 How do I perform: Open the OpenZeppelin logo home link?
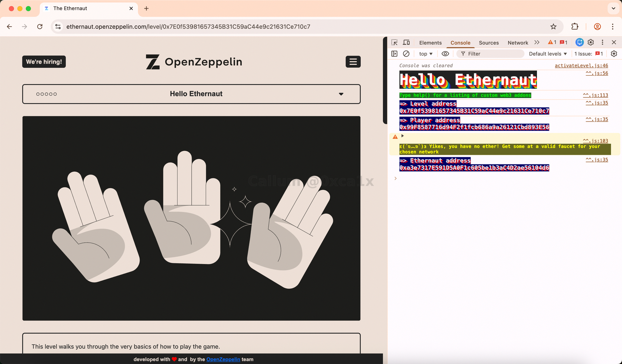(194, 62)
